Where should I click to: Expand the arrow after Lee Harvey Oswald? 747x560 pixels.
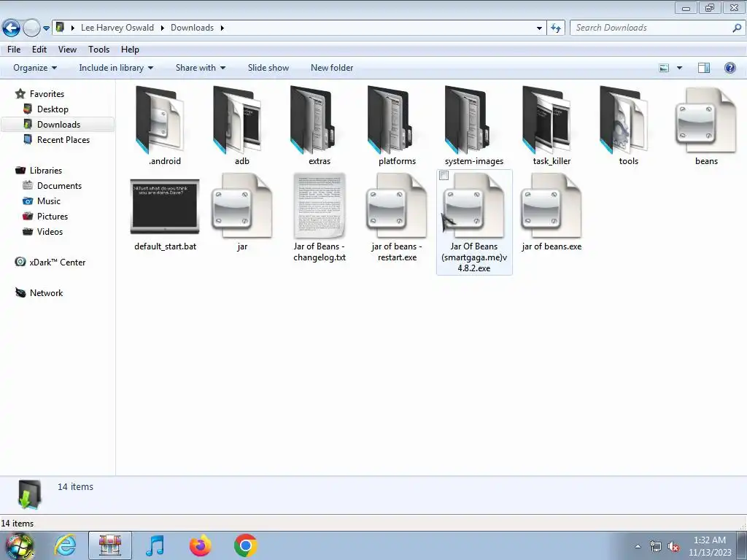(x=162, y=28)
